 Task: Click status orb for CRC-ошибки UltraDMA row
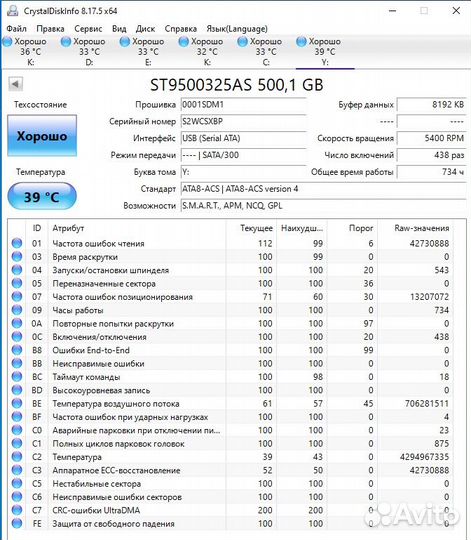(17, 510)
